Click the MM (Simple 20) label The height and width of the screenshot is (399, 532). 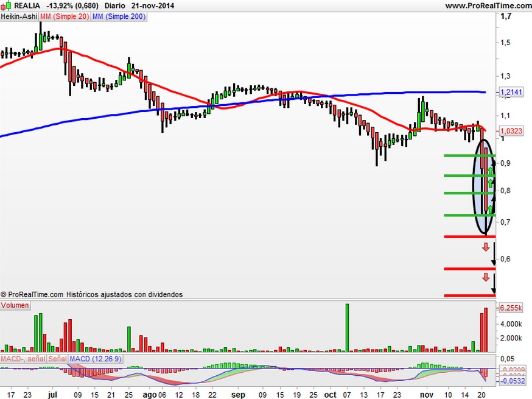pyautogui.click(x=65, y=16)
